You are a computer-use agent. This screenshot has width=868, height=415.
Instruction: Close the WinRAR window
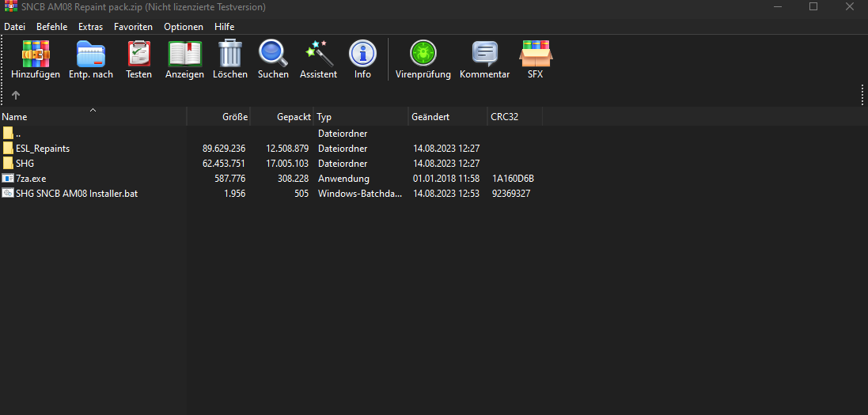pos(850,6)
